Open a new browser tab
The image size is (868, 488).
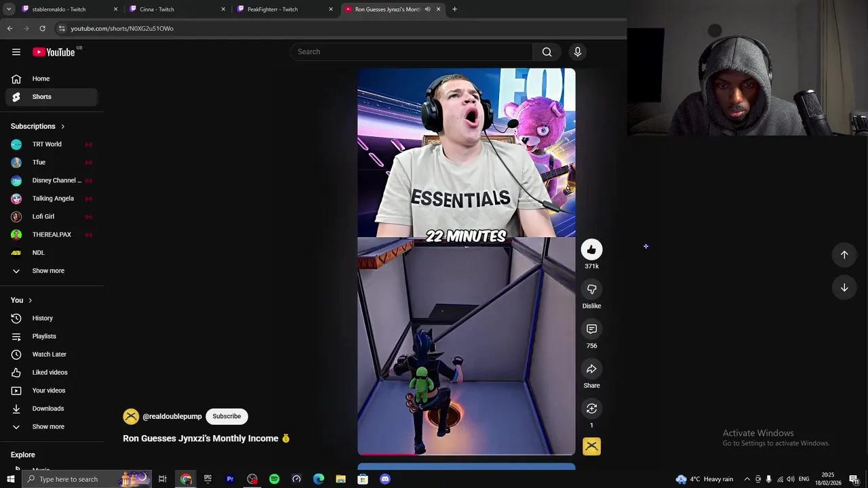[454, 9]
